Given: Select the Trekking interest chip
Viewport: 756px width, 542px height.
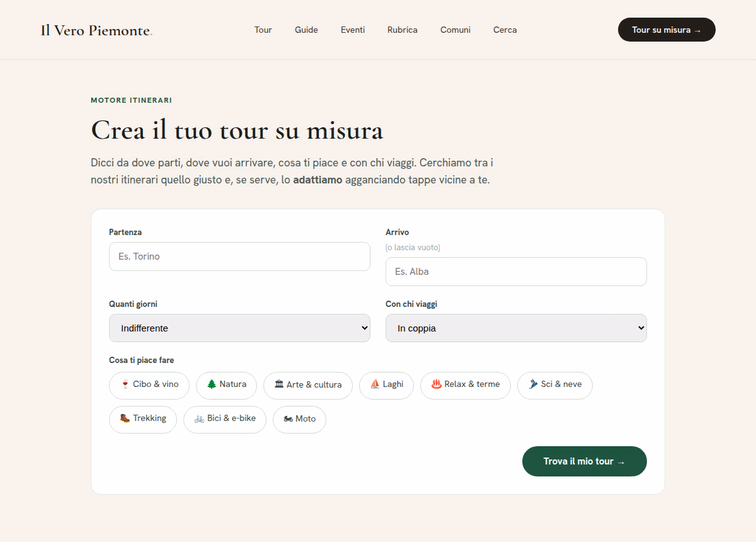Looking at the screenshot, I should coord(143,419).
